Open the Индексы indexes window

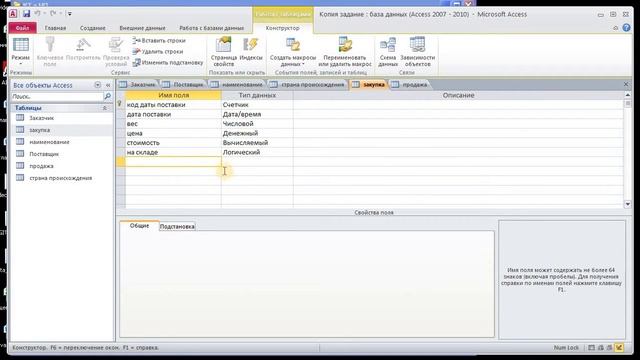(251, 49)
